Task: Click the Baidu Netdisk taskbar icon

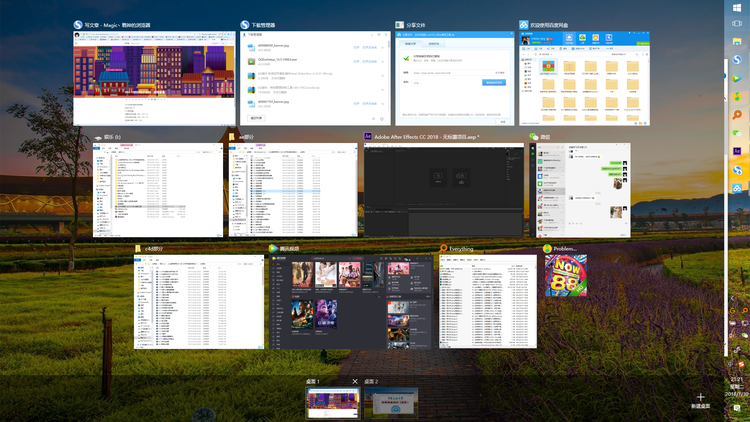Action: pyautogui.click(x=737, y=188)
